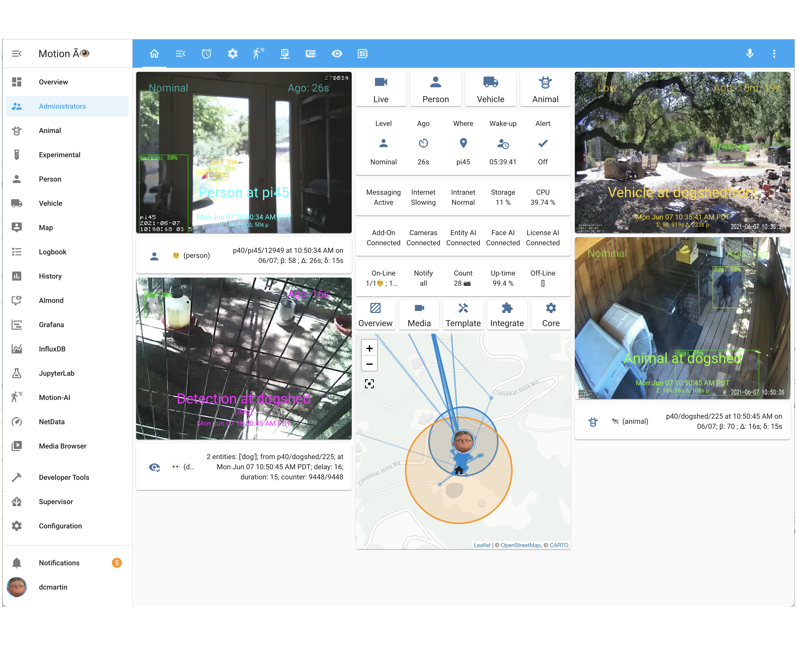797x672 pixels.
Task: Expand the Notifications panel
Action: (x=59, y=563)
